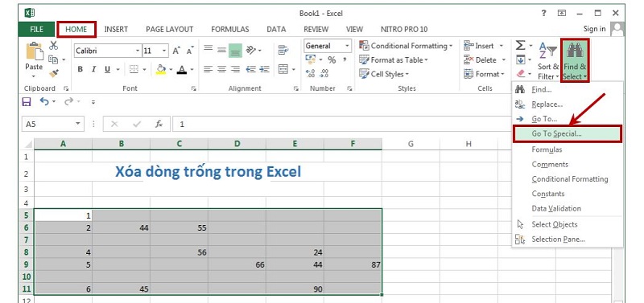The height and width of the screenshot is (303, 644).
Task: Click Merge & Center icon
Action: tap(283, 69)
